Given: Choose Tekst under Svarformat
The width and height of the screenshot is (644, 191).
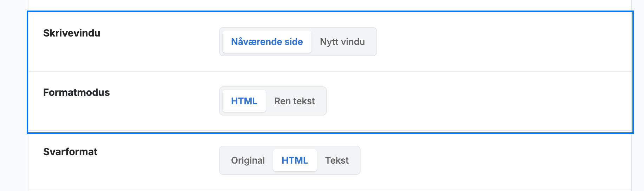Looking at the screenshot, I should pos(337,160).
